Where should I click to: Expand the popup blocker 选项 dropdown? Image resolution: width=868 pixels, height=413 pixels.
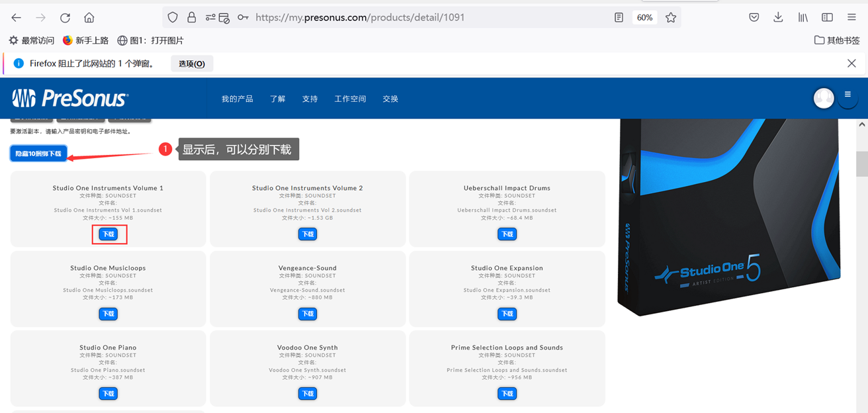click(192, 64)
